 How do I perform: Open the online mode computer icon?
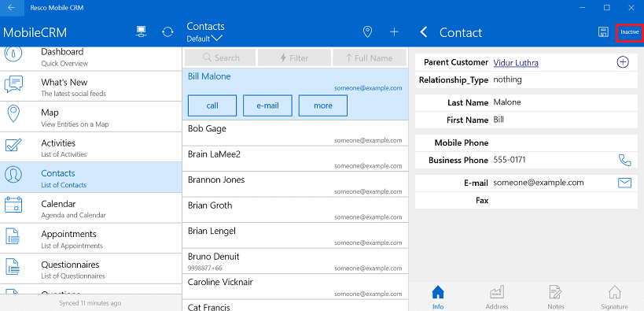tap(142, 32)
